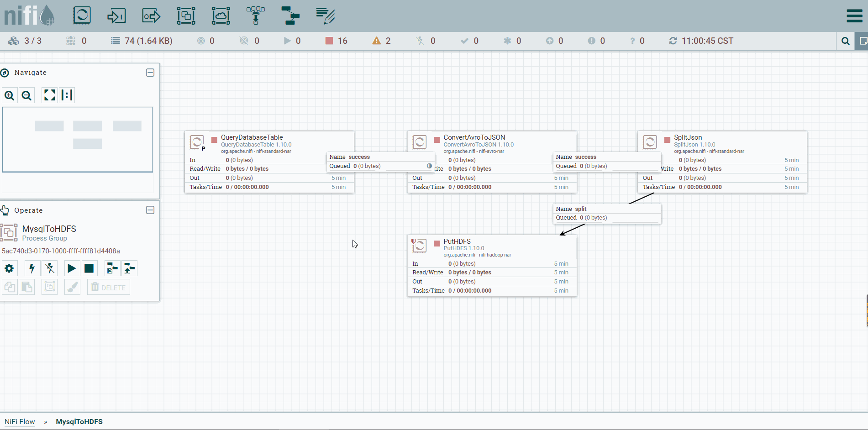The image size is (868, 430).
Task: Select the Processor icon in top toolbar
Action: (x=82, y=16)
